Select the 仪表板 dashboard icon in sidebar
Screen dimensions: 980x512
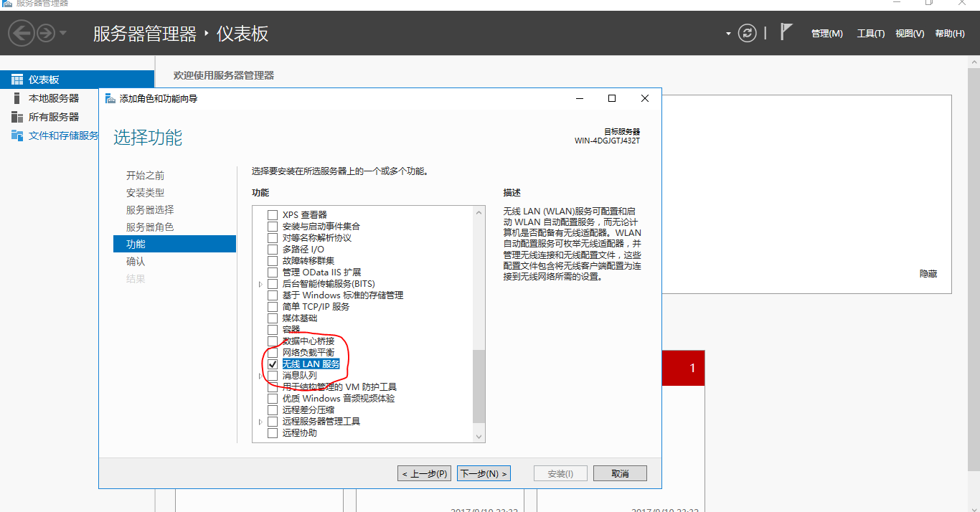click(x=17, y=80)
